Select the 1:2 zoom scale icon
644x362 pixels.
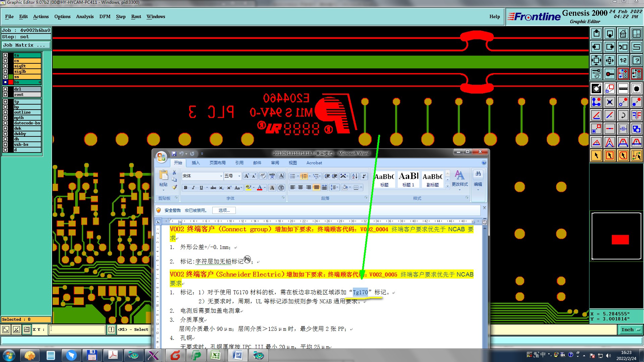[623, 60]
